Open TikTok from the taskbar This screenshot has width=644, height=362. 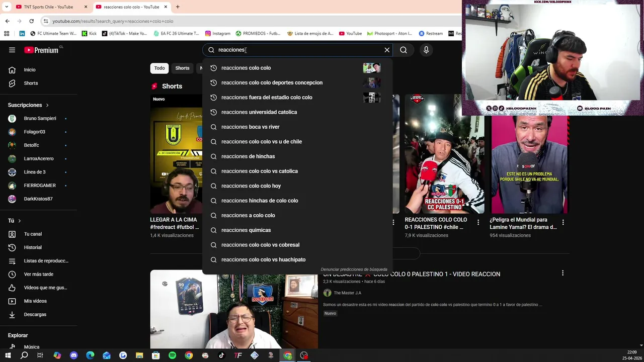pyautogui.click(x=221, y=355)
